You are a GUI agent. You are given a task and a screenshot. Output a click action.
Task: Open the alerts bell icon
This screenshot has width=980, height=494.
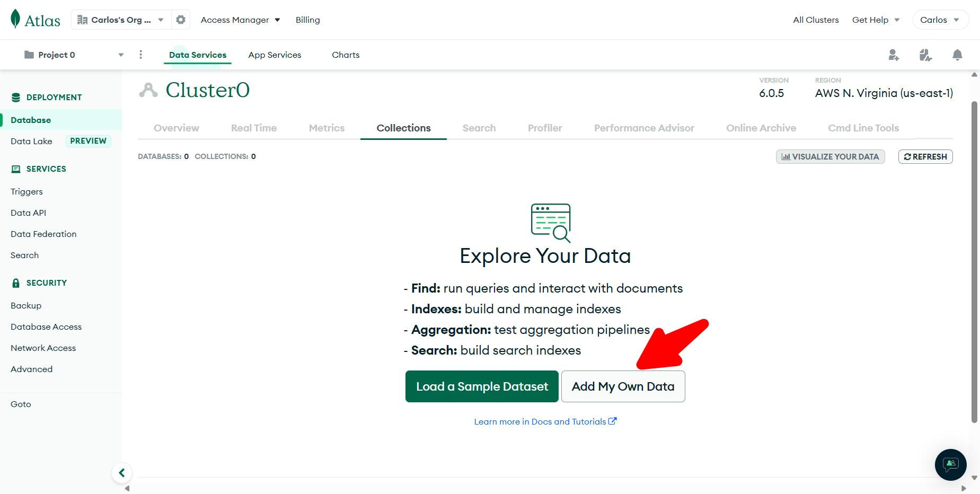pos(957,55)
